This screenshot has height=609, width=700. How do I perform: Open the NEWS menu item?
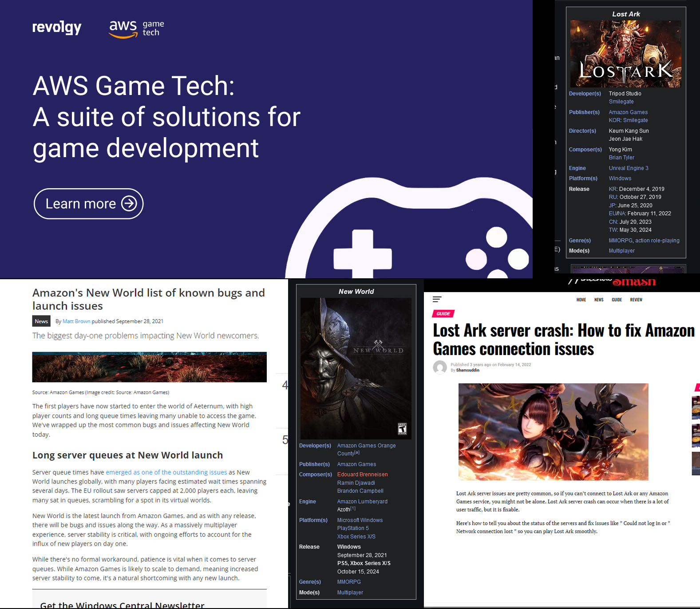(599, 300)
